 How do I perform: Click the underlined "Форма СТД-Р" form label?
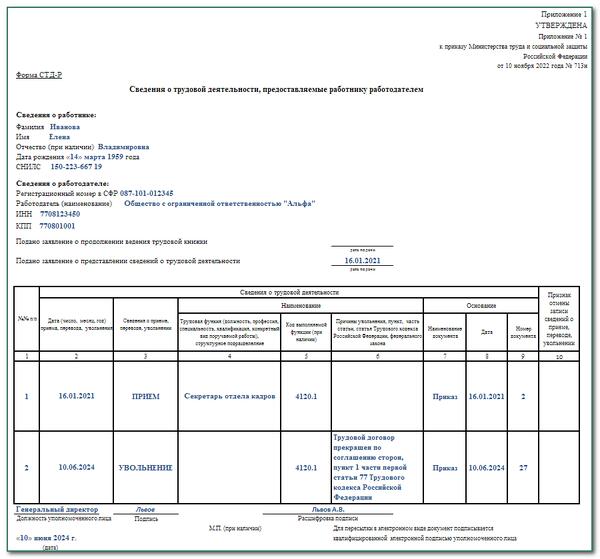(x=41, y=74)
